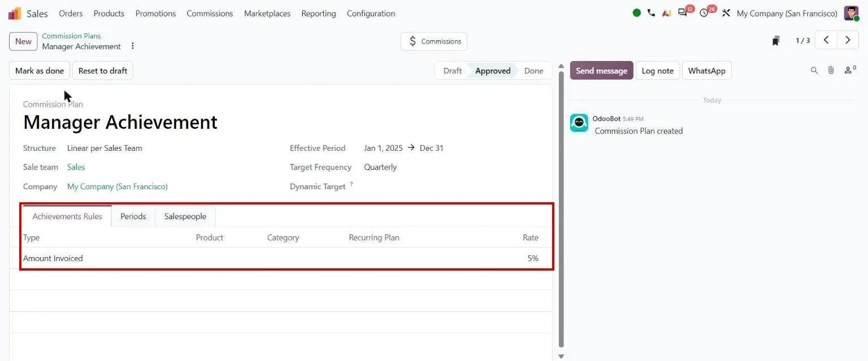Expand the Reporting menu
The width and height of the screenshot is (868, 361).
click(x=319, y=13)
